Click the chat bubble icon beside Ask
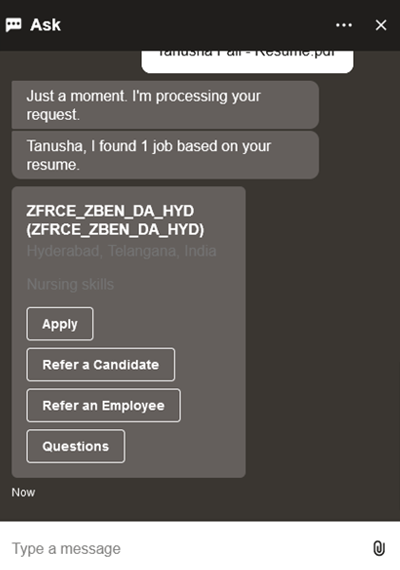The image size is (400, 570). (13, 25)
